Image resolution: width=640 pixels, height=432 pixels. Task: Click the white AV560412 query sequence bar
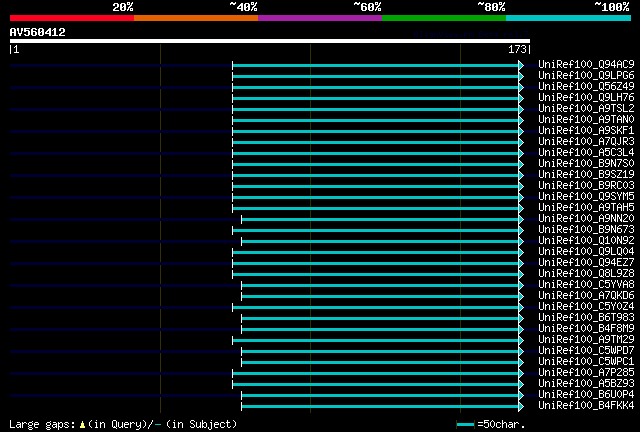coord(270,41)
